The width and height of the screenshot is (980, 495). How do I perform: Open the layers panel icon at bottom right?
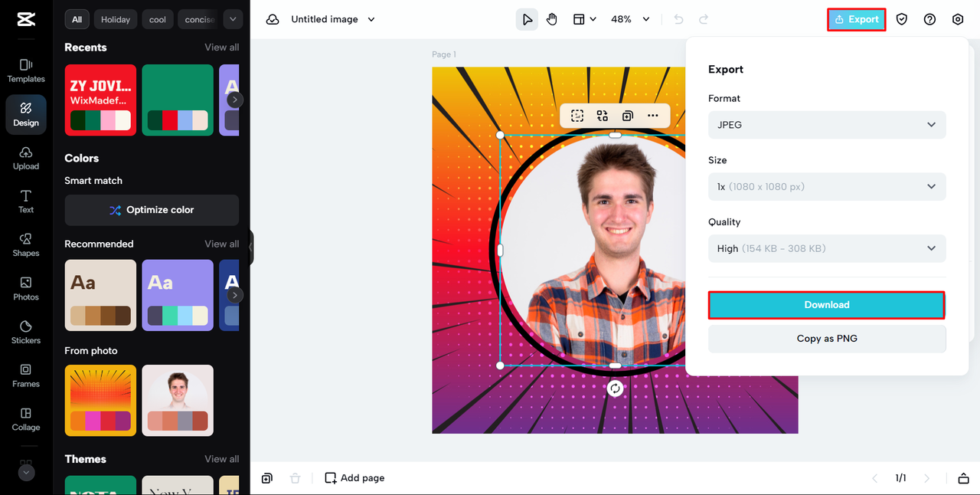click(963, 478)
